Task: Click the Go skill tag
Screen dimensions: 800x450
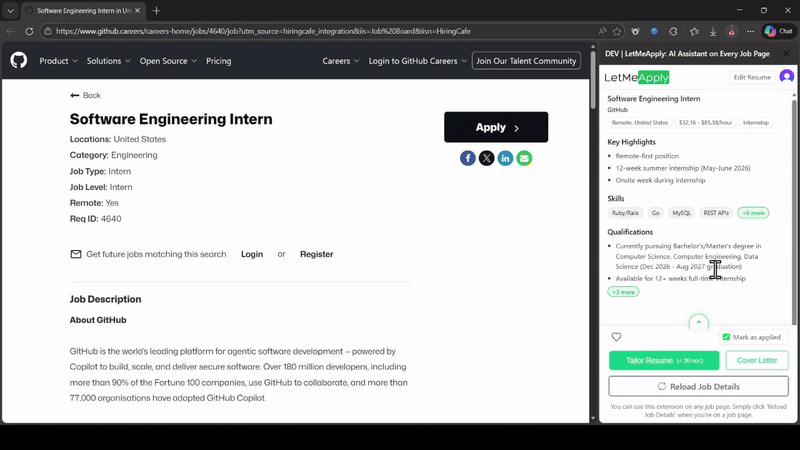Action: tap(656, 213)
